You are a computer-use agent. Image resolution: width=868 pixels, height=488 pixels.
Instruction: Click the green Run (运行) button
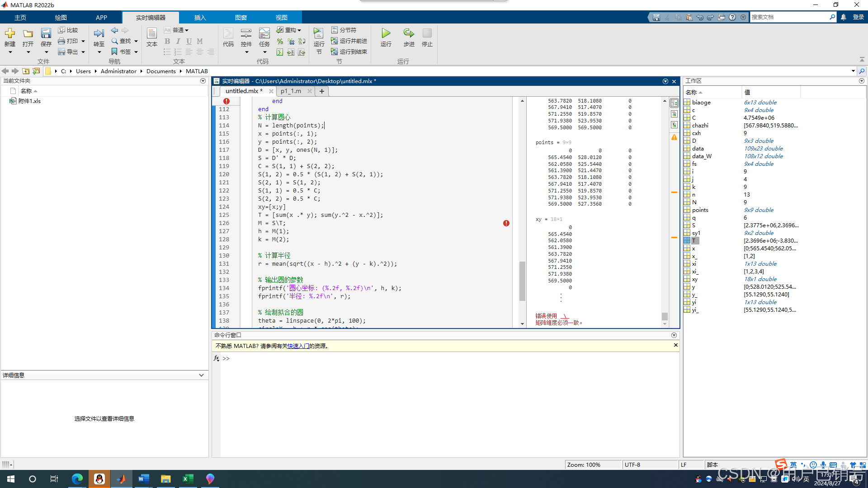tap(386, 33)
